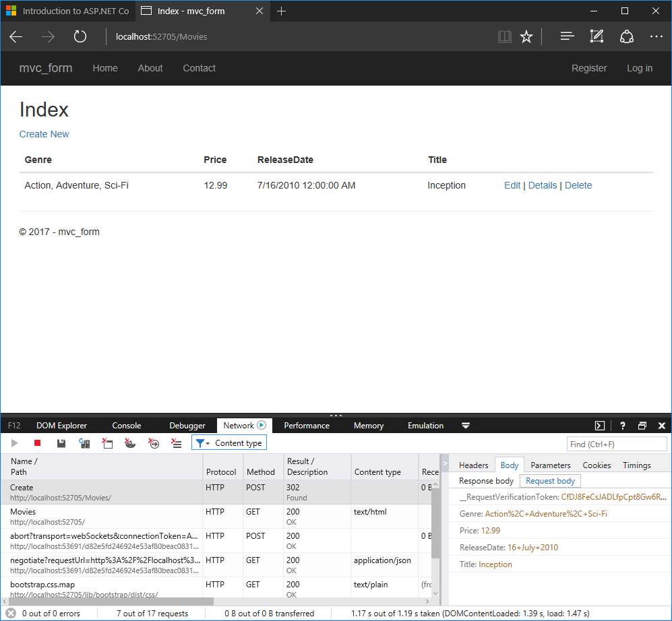The width and height of the screenshot is (672, 621).
Task: Click the clear cache icon in Network toolbar
Action: coord(107,443)
